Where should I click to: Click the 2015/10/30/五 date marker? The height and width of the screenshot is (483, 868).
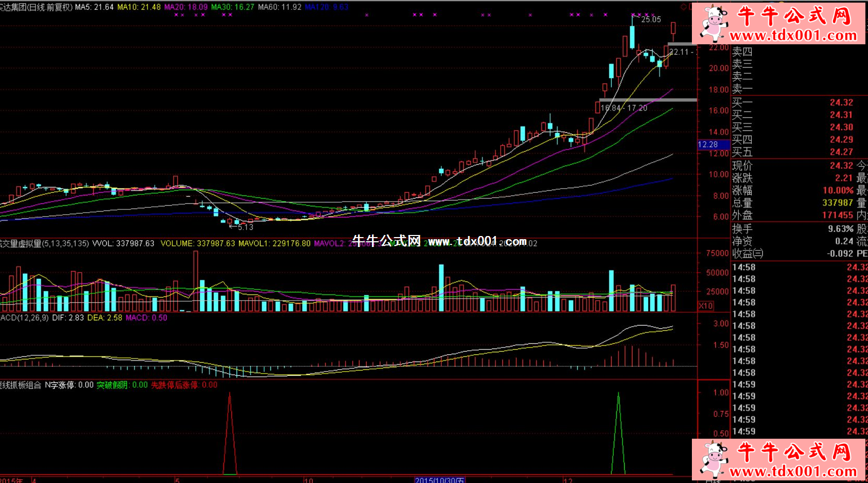(440, 480)
